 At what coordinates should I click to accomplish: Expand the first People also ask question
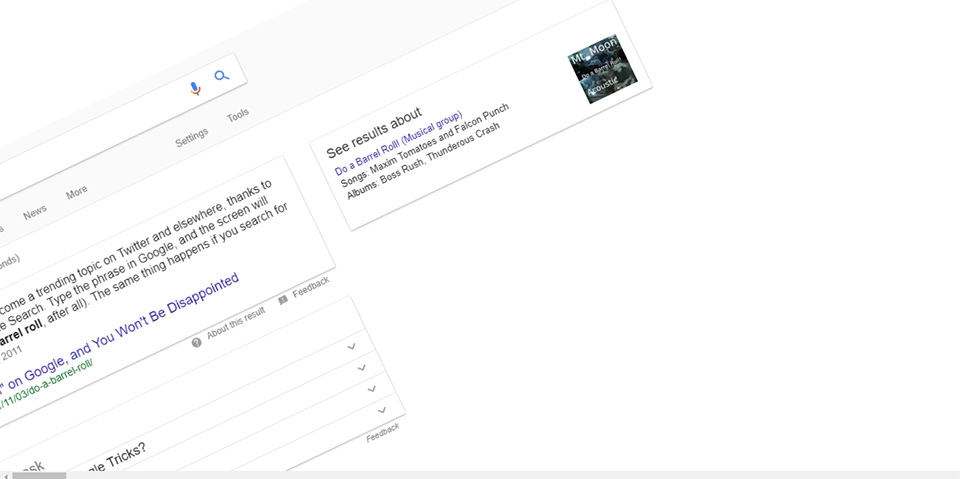[x=351, y=346]
